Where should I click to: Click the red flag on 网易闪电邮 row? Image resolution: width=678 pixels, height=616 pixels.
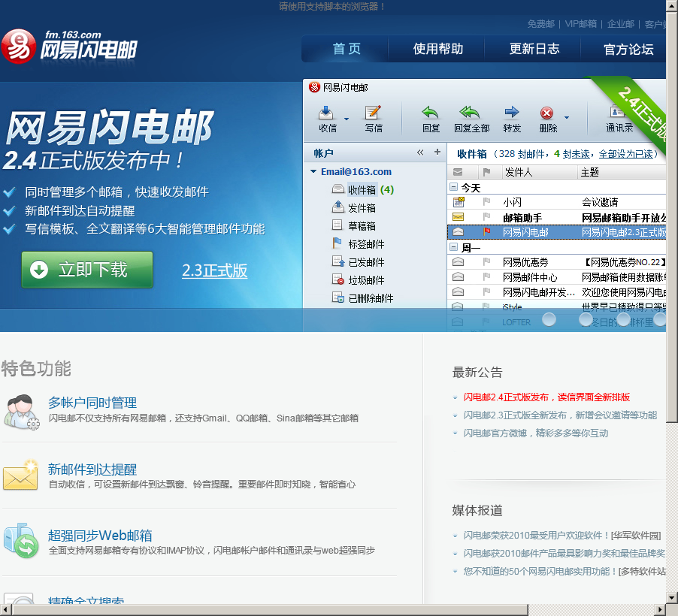tap(487, 231)
